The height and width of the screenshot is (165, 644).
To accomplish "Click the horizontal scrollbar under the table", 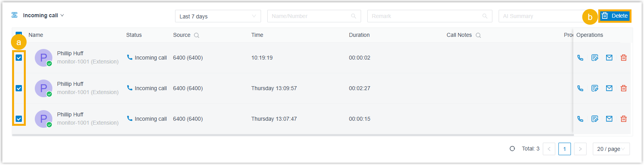I will 293,135.
